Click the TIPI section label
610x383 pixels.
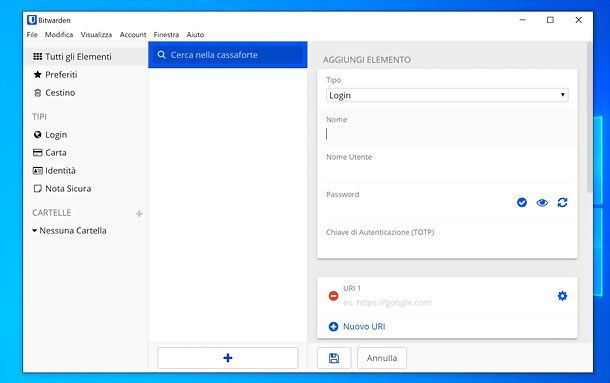pos(39,117)
